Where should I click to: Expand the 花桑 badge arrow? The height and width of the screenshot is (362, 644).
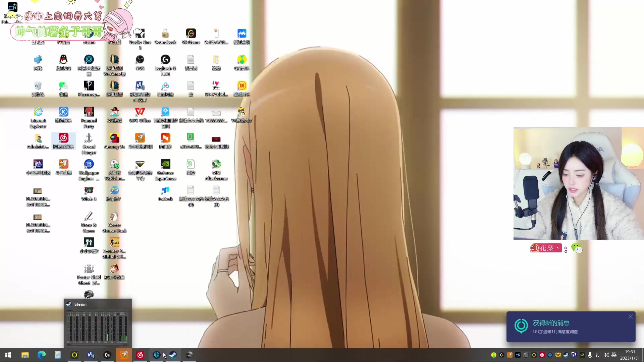click(x=558, y=248)
